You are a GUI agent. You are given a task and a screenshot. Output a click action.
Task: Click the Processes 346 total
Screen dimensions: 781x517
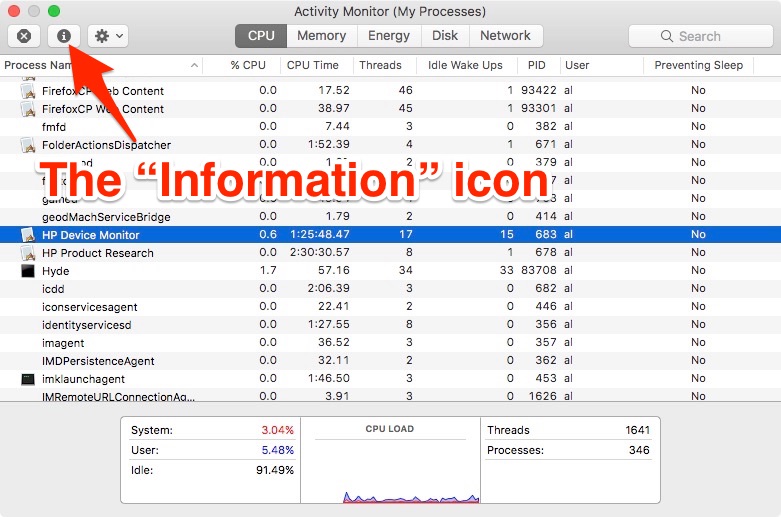[639, 450]
